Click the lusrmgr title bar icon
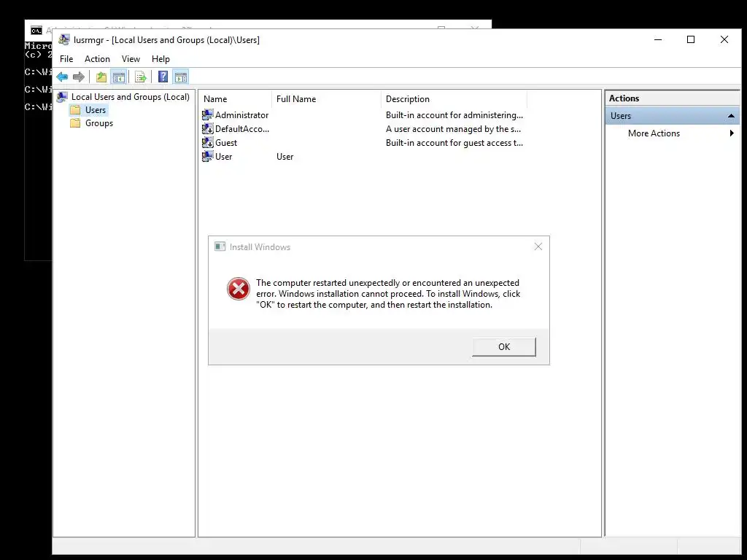The width and height of the screenshot is (747, 560). coord(64,40)
